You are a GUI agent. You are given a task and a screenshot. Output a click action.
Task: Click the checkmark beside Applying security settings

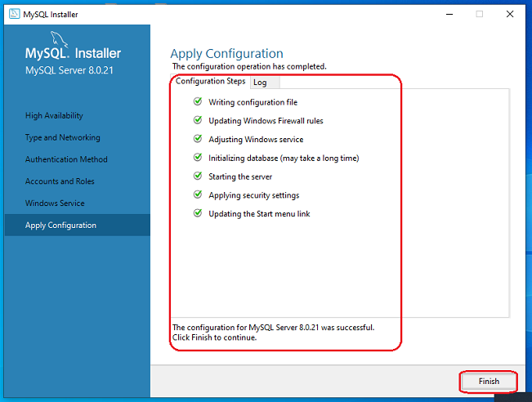click(198, 194)
